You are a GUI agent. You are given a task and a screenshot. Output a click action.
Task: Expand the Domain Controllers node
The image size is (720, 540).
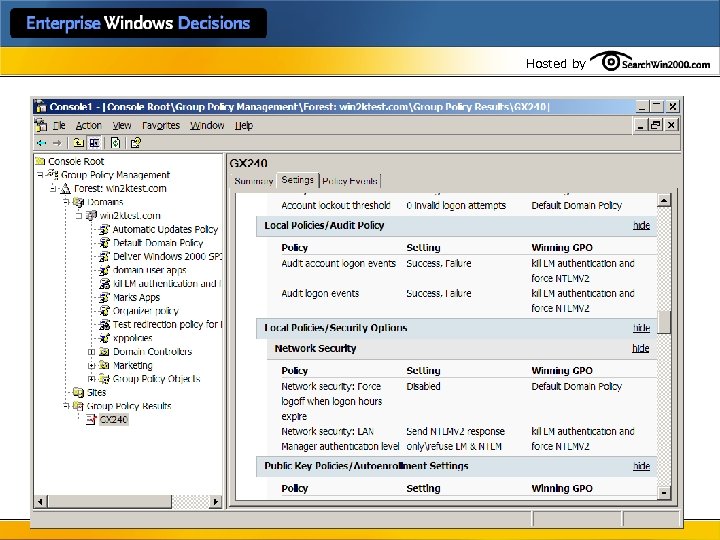[91, 352]
